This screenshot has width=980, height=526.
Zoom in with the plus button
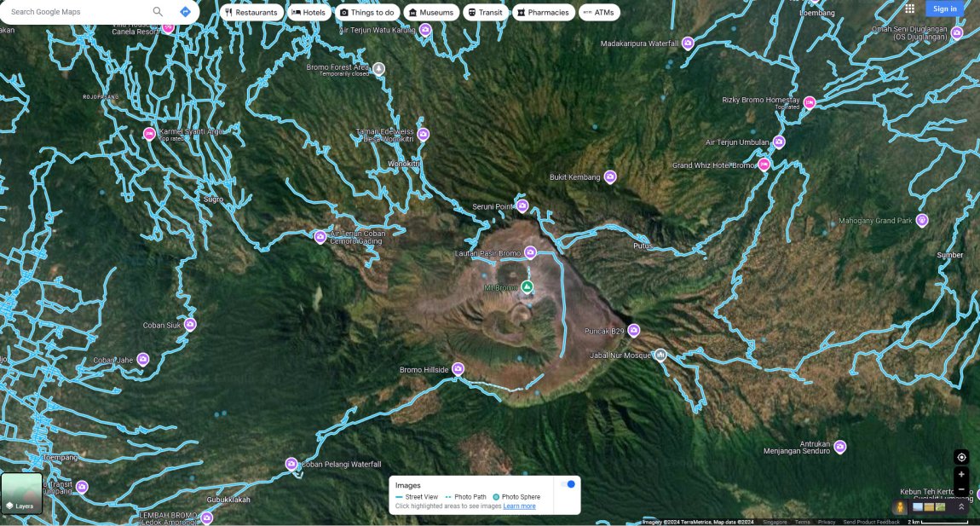coord(961,474)
